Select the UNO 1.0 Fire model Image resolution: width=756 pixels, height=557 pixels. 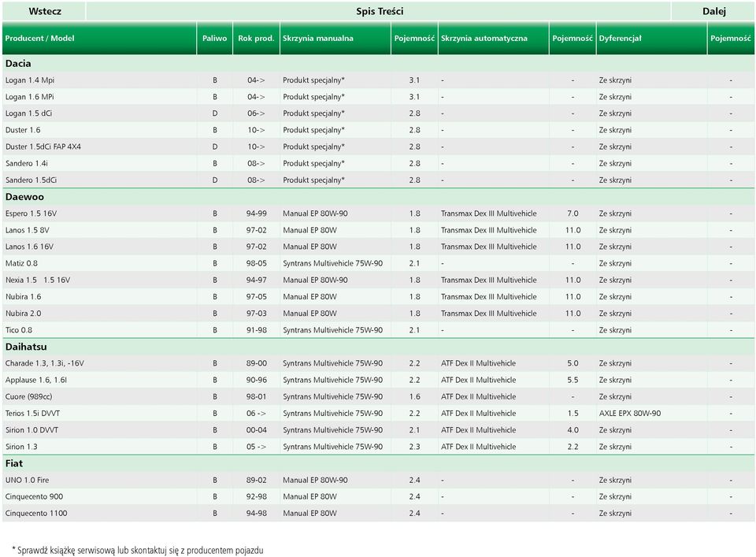(x=27, y=480)
